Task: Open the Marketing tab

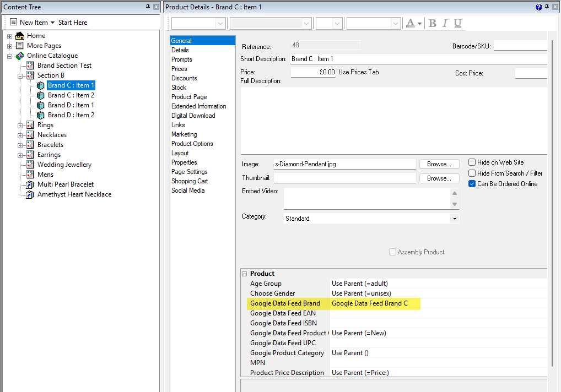Action: [x=184, y=134]
